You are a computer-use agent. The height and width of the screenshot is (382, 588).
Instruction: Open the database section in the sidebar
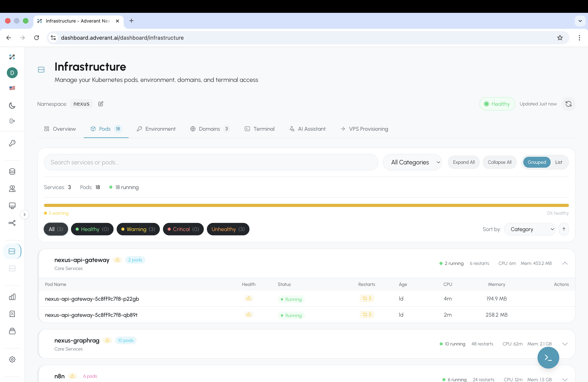[x=12, y=172]
